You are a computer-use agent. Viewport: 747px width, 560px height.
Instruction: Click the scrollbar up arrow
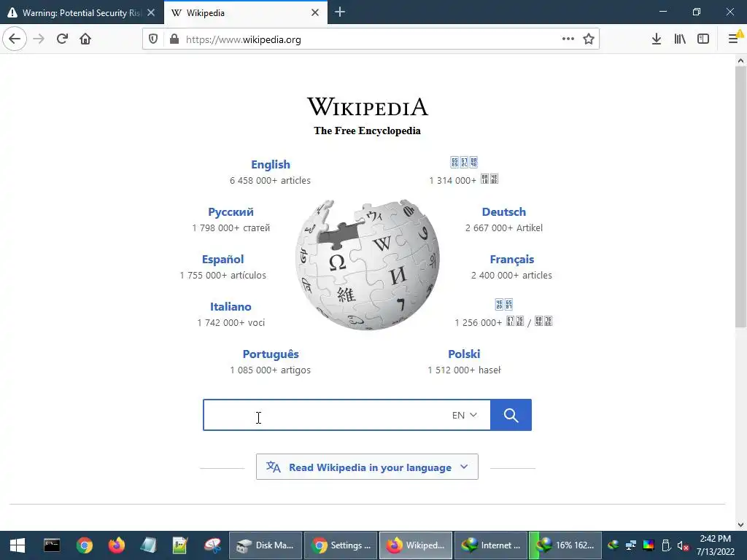click(740, 61)
